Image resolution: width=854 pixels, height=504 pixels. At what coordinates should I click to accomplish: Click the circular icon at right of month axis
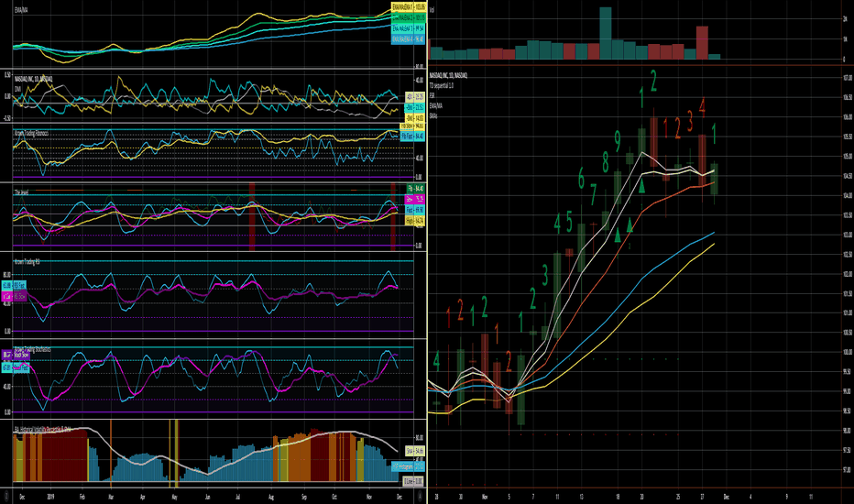[x=420, y=497]
